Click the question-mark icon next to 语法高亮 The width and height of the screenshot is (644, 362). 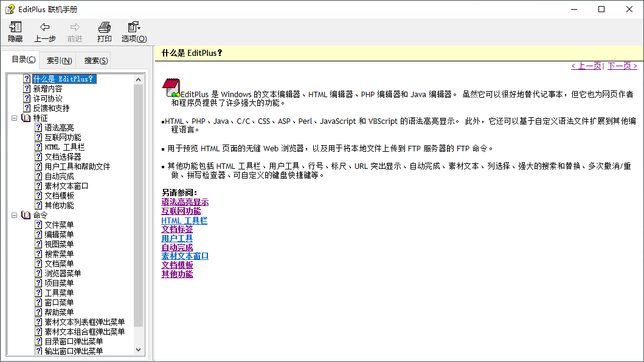coord(38,127)
